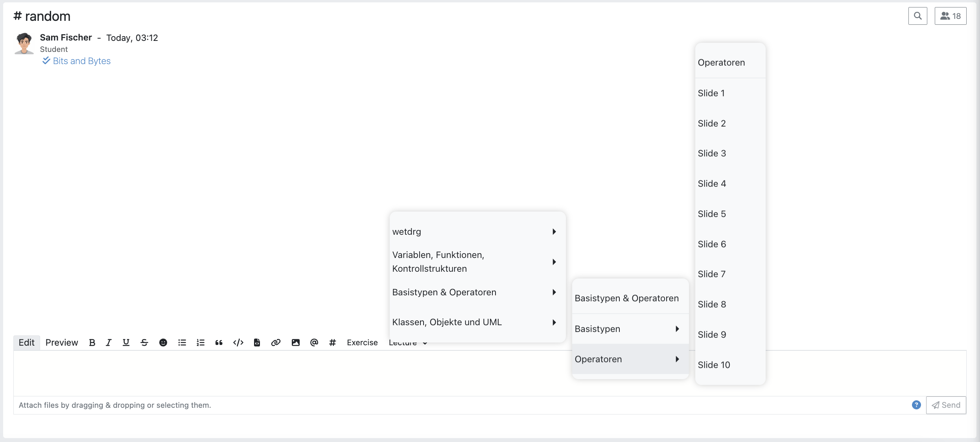This screenshot has width=980, height=442.
Task: Insert inline code
Action: [238, 343]
